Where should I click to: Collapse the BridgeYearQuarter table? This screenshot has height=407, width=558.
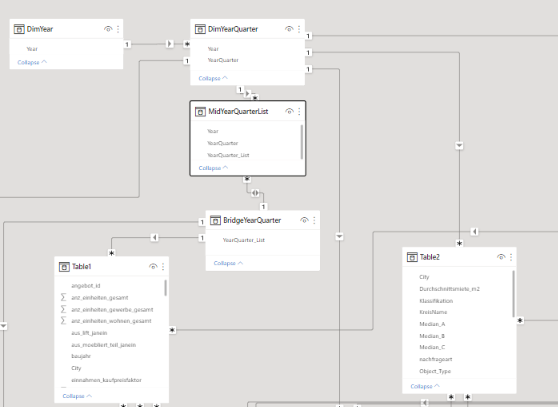click(228, 263)
